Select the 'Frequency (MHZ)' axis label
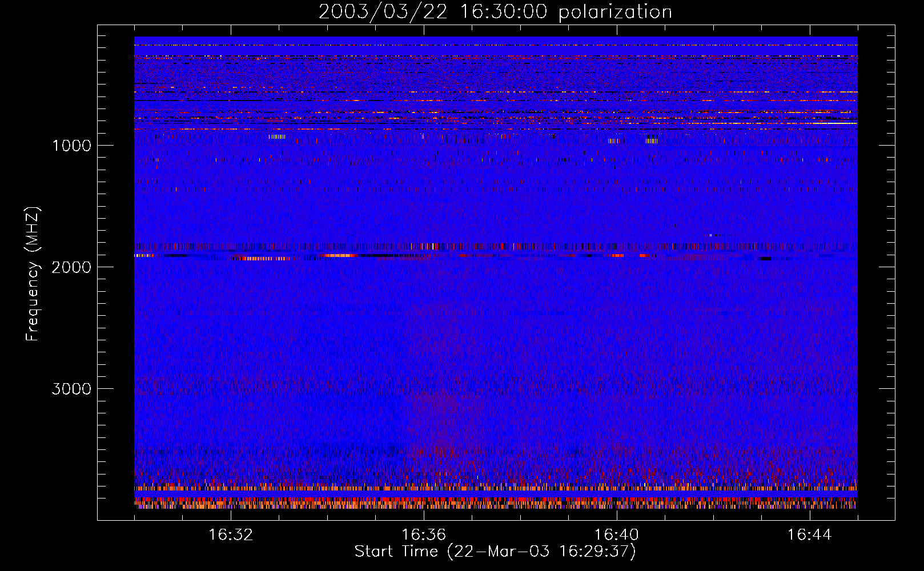The height and width of the screenshot is (571, 924). click(33, 274)
